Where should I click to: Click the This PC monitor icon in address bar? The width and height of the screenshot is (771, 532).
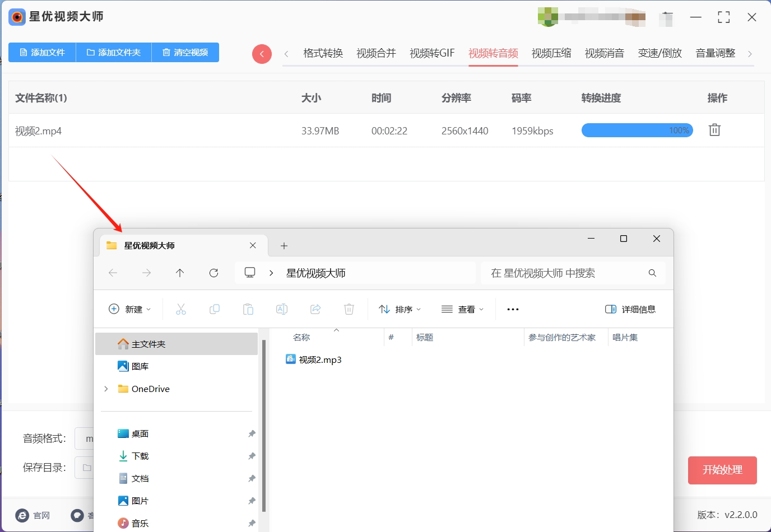250,272
